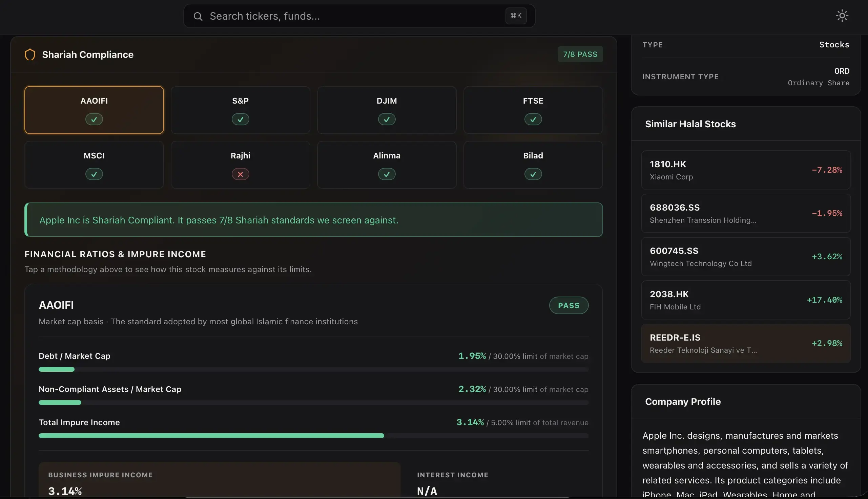Click the Shariah Compliance section title
The image size is (868, 499).
click(88, 55)
